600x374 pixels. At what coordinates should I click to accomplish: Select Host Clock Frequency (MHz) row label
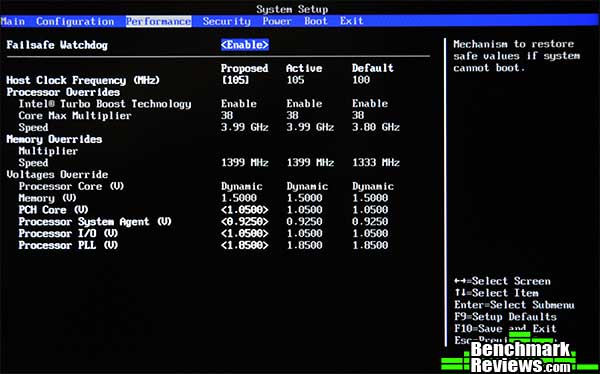83,80
